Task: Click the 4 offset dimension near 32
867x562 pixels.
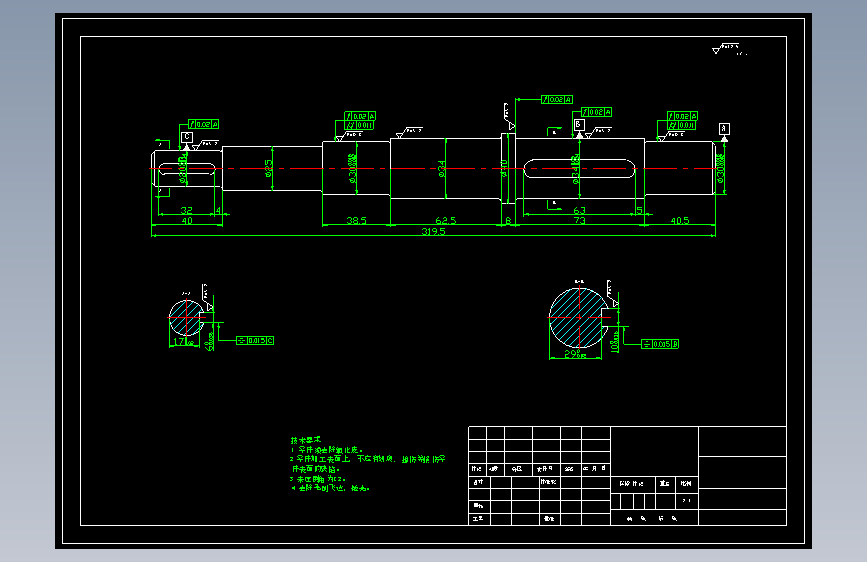Action: [x=218, y=210]
